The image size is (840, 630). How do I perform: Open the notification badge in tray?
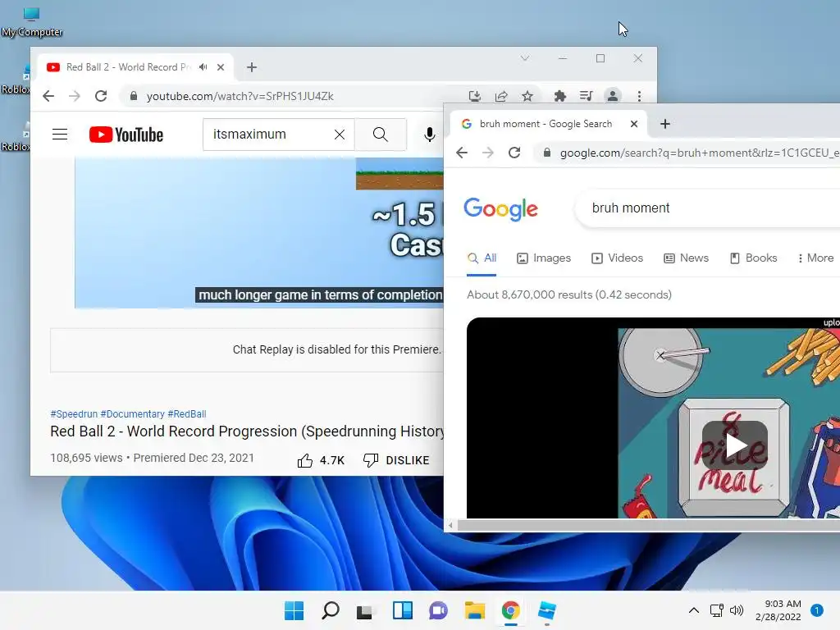pyautogui.click(x=817, y=610)
